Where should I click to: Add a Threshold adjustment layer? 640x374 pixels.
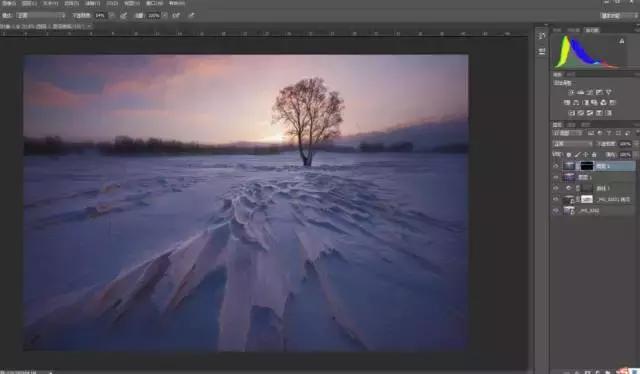click(590, 113)
